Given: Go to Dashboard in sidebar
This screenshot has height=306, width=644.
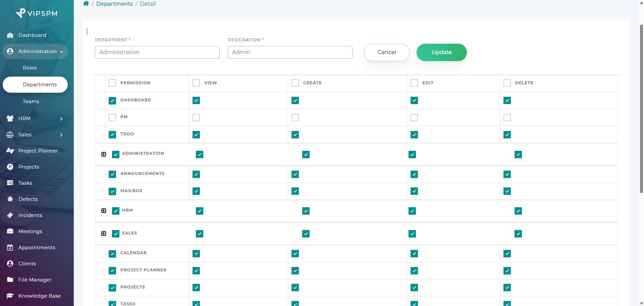Looking at the screenshot, I should coord(32,35).
